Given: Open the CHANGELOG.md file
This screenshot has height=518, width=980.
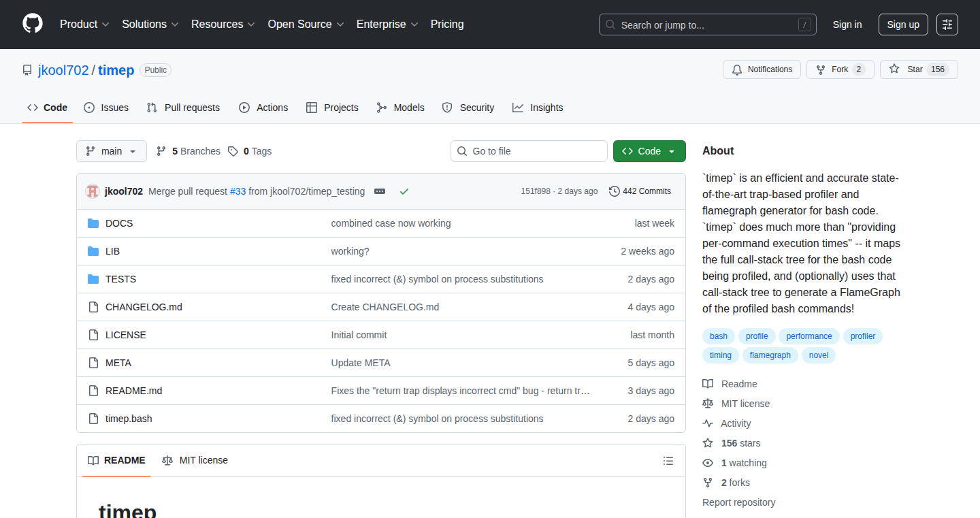Looking at the screenshot, I should click(144, 307).
